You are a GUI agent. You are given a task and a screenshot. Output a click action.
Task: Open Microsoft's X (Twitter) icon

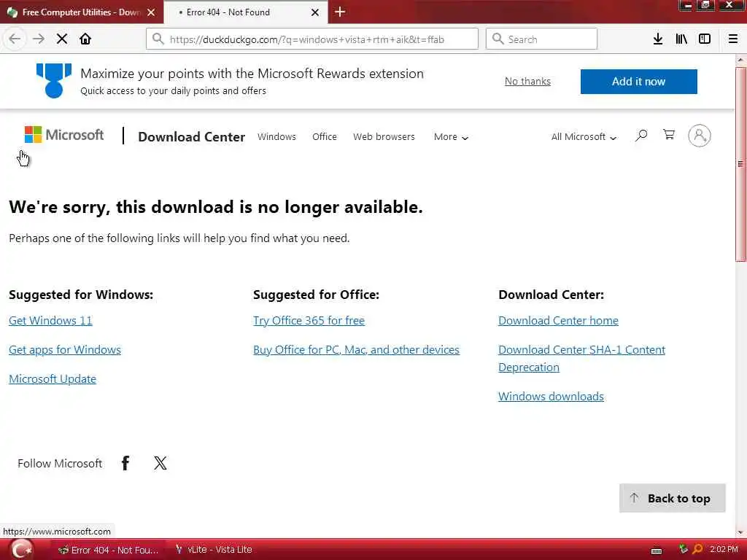point(160,463)
